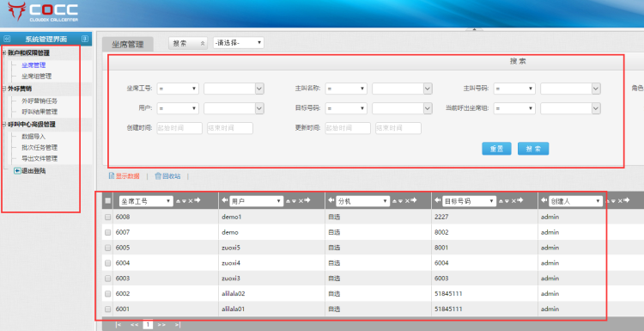Screen dimensions: 644x331
Task: Collapse the 搜索 panel toggle
Action: coord(188,43)
